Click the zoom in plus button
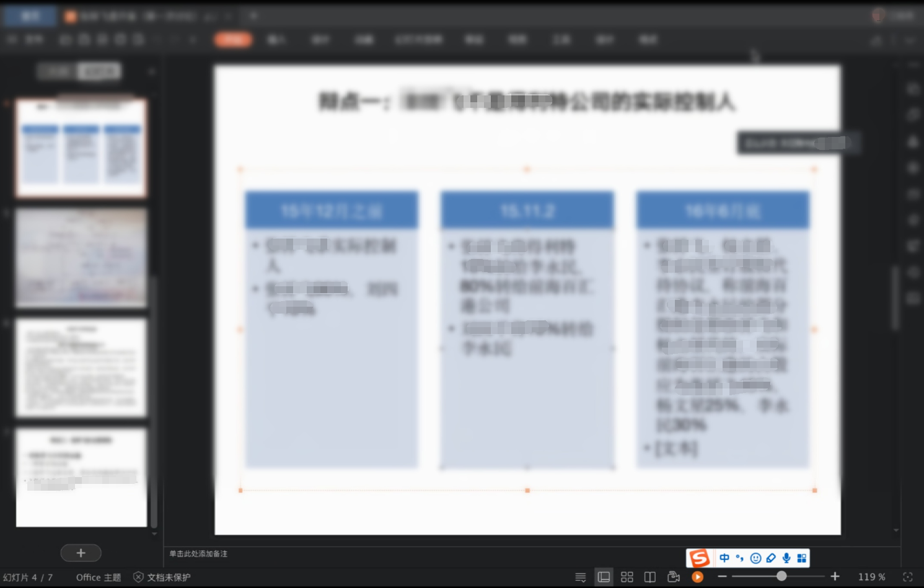The image size is (924, 588). (x=835, y=577)
